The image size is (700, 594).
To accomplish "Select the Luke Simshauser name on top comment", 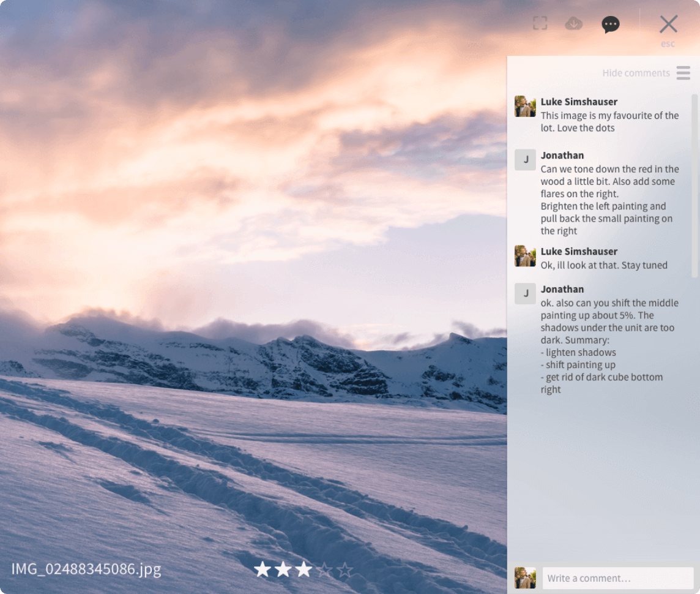I will click(579, 102).
